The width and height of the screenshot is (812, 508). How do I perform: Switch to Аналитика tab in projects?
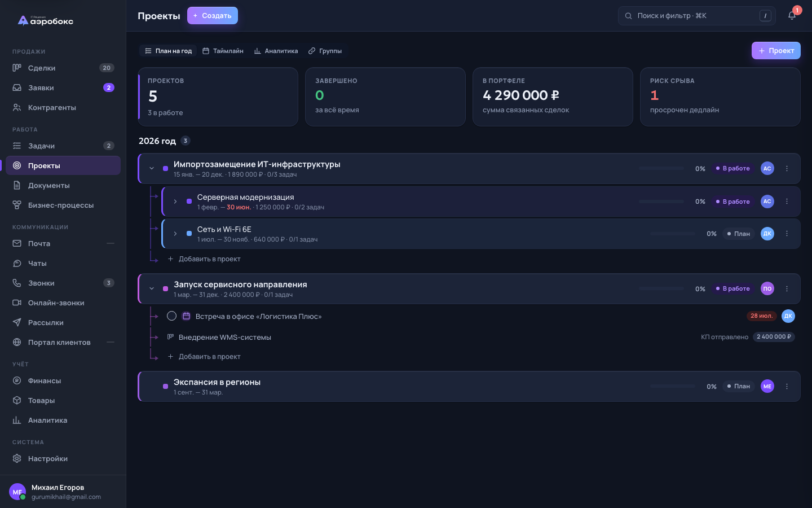tap(276, 51)
